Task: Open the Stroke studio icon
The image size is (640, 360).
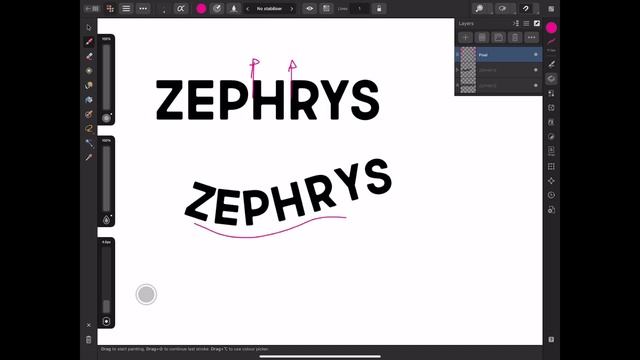Action: [x=551, y=42]
